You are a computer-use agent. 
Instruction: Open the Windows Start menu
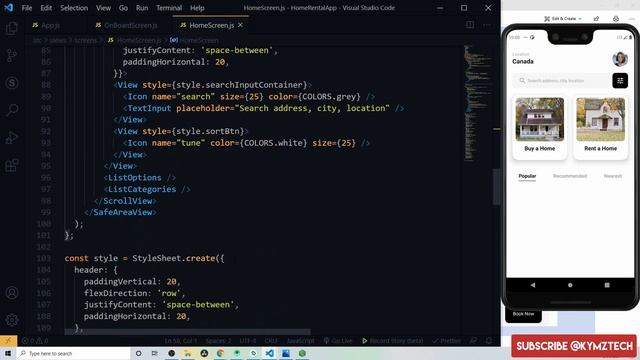pos(8,353)
